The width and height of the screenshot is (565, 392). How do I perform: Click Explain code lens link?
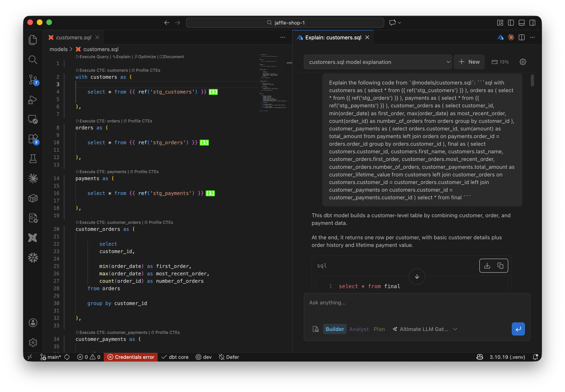pyautogui.click(x=122, y=57)
